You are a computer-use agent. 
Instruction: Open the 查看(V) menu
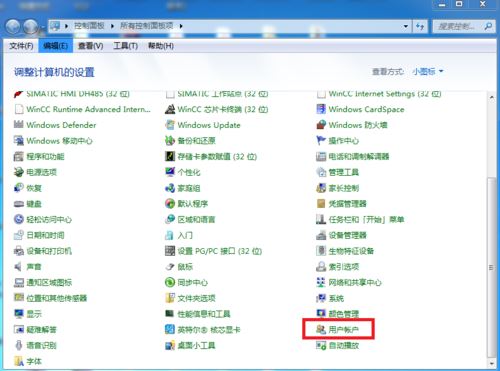coord(90,46)
